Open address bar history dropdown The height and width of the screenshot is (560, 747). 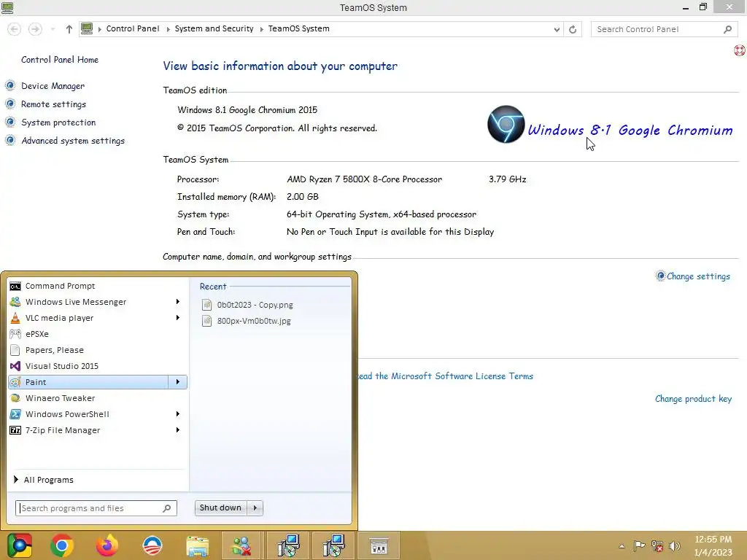(557, 29)
